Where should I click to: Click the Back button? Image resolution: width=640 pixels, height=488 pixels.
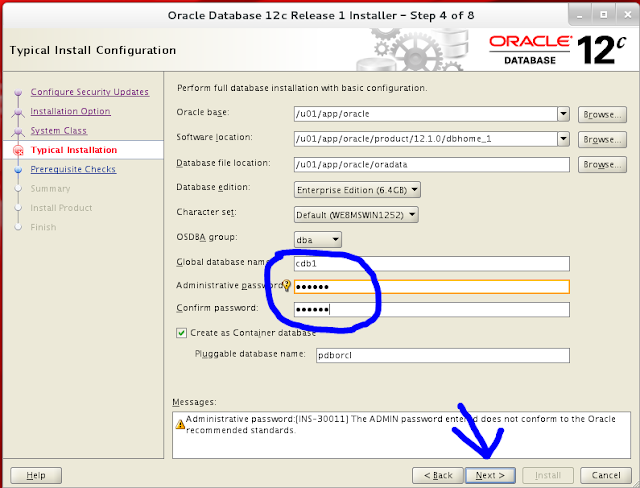click(x=438, y=475)
